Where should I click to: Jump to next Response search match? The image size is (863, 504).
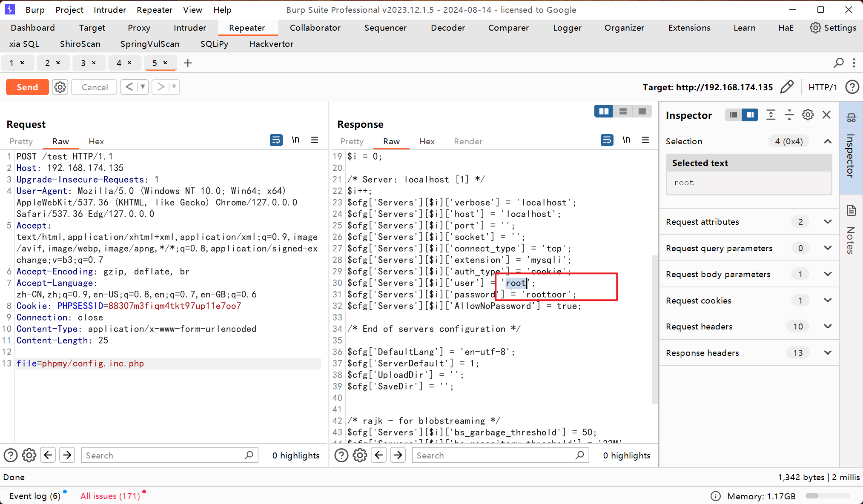pos(398,455)
